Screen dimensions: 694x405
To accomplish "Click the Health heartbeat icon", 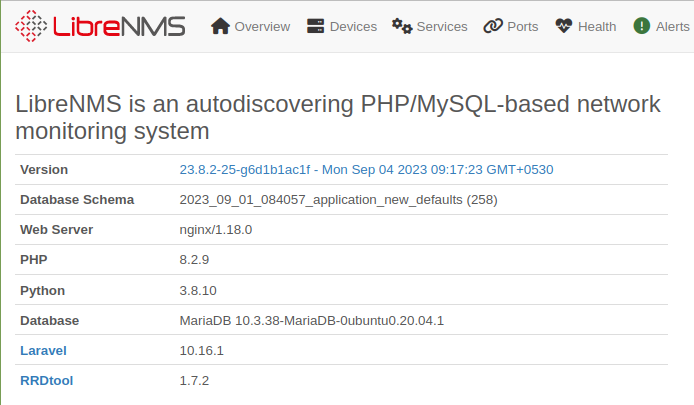I will tap(564, 26).
